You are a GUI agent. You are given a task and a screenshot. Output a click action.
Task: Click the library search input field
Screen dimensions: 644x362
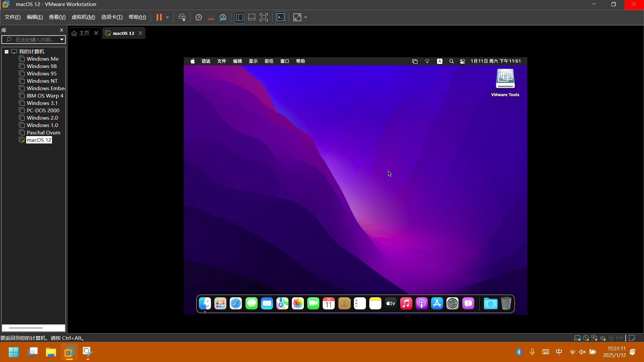tap(34, 40)
